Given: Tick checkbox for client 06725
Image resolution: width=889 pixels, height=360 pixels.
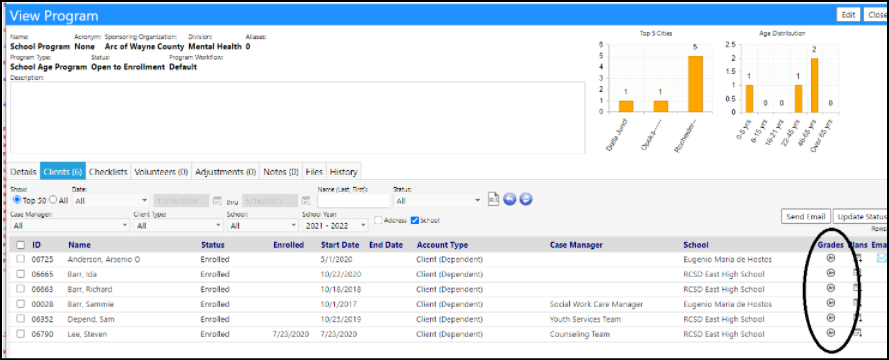Looking at the screenshot, I should pos(21,259).
